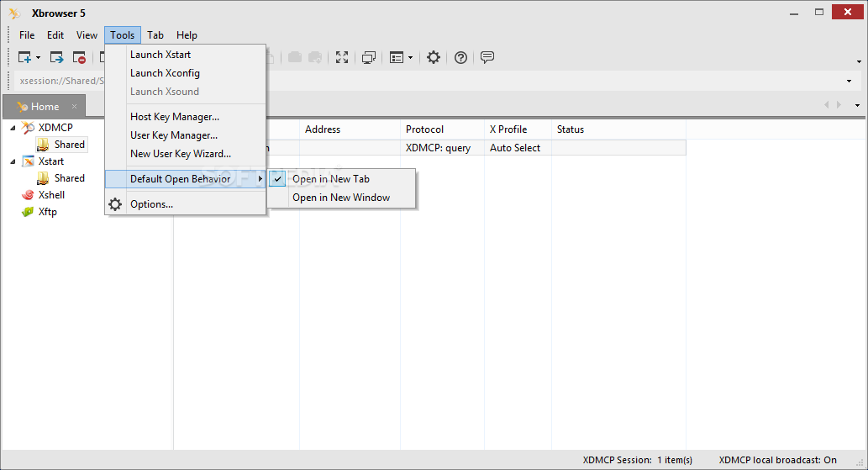This screenshot has height=470, width=868.
Task: Open the File menu
Action: tap(27, 34)
